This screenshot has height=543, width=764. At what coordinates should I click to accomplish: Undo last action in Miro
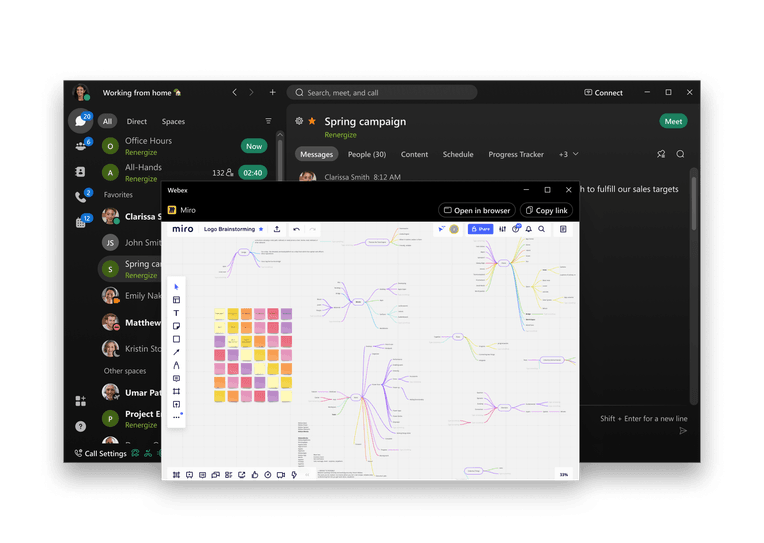pos(296,229)
